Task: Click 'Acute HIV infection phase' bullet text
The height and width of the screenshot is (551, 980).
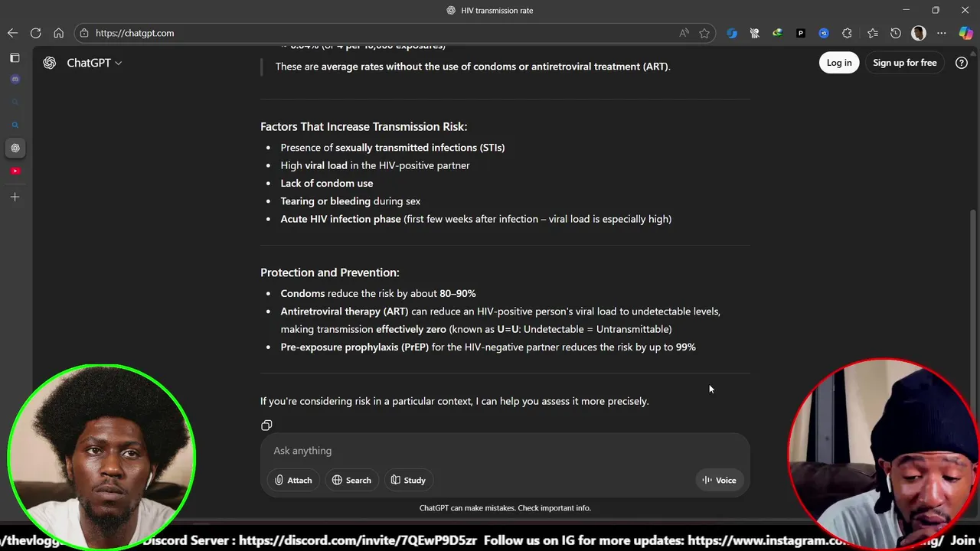Action: pyautogui.click(x=341, y=219)
